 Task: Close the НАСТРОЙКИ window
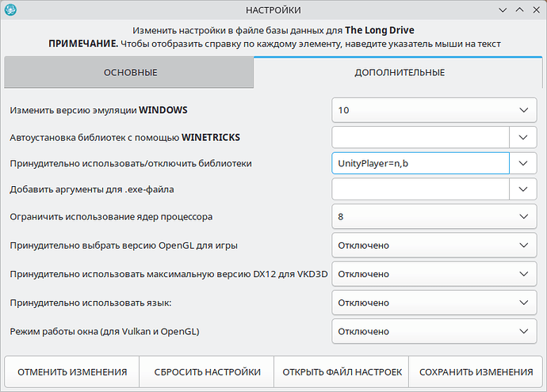[x=535, y=11]
